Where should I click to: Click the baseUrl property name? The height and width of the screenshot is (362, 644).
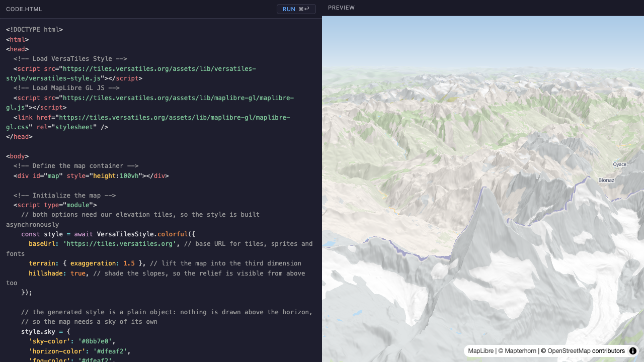pos(44,244)
